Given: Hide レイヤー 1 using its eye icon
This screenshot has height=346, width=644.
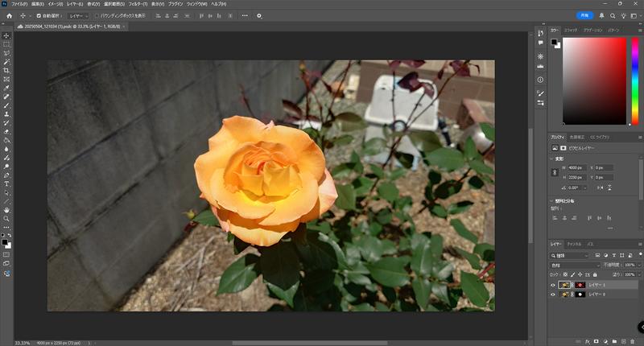Looking at the screenshot, I should pyautogui.click(x=553, y=285).
